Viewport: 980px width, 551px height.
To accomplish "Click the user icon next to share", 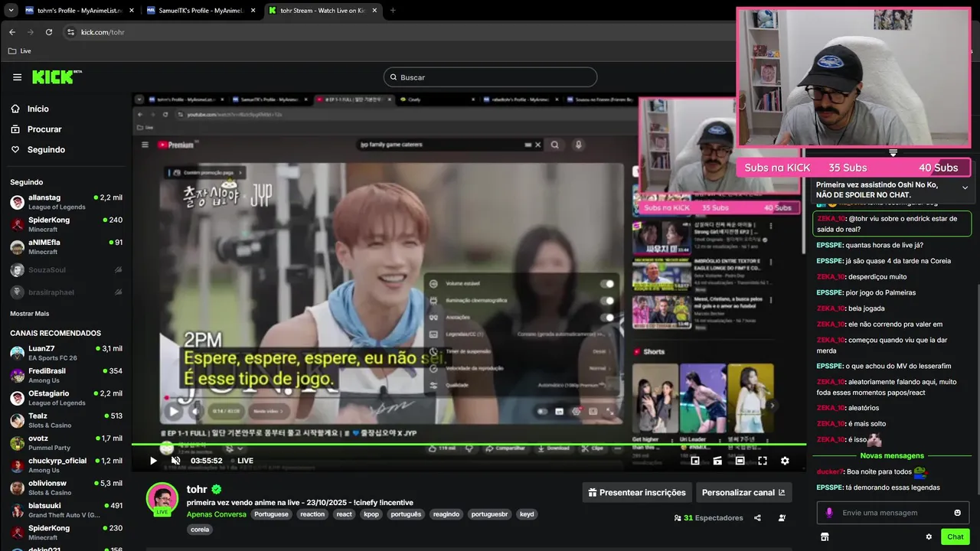I will [x=782, y=518].
